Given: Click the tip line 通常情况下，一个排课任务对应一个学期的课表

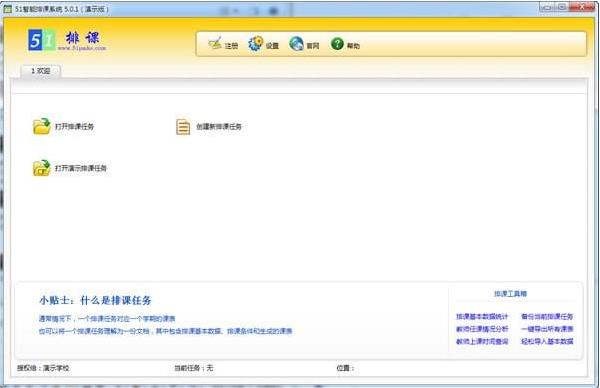Looking at the screenshot, I should coord(107,318).
